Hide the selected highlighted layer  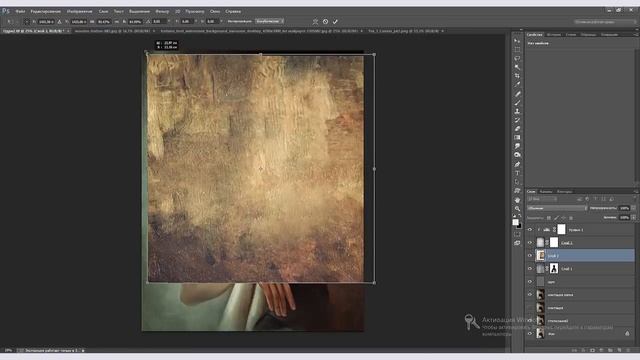click(x=530, y=256)
